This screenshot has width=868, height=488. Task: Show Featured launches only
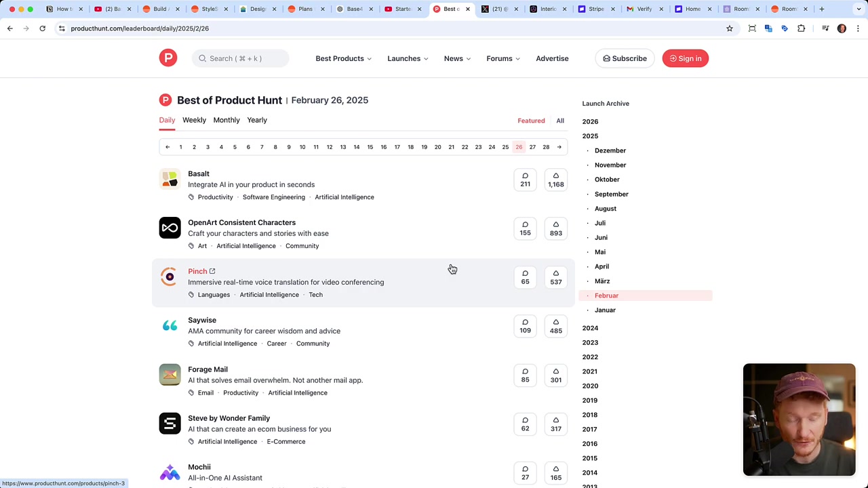(531, 121)
